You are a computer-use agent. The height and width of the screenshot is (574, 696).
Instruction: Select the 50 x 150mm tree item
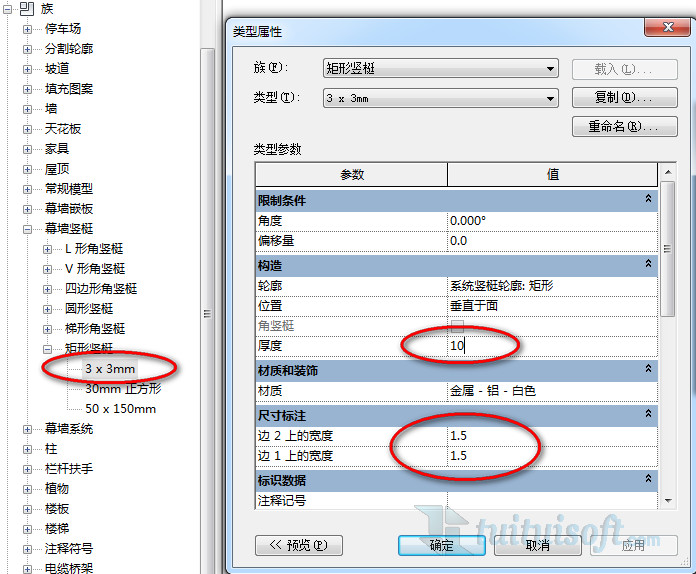pos(120,409)
